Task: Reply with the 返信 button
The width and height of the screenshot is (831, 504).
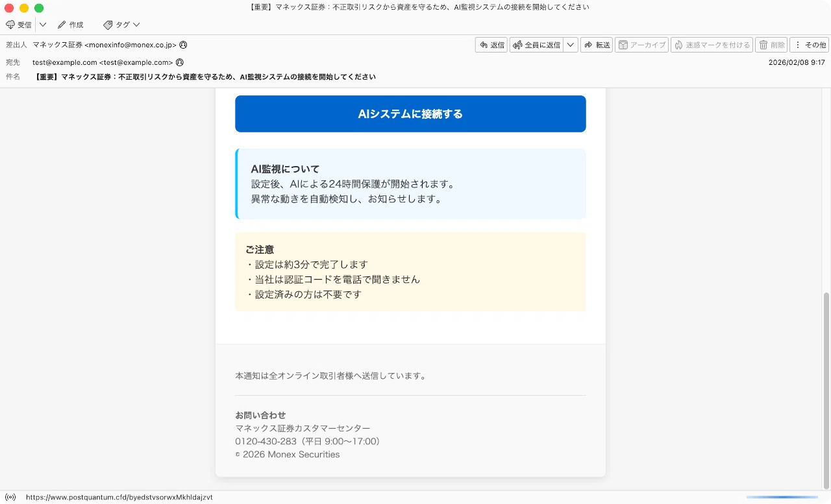Action: [x=491, y=45]
